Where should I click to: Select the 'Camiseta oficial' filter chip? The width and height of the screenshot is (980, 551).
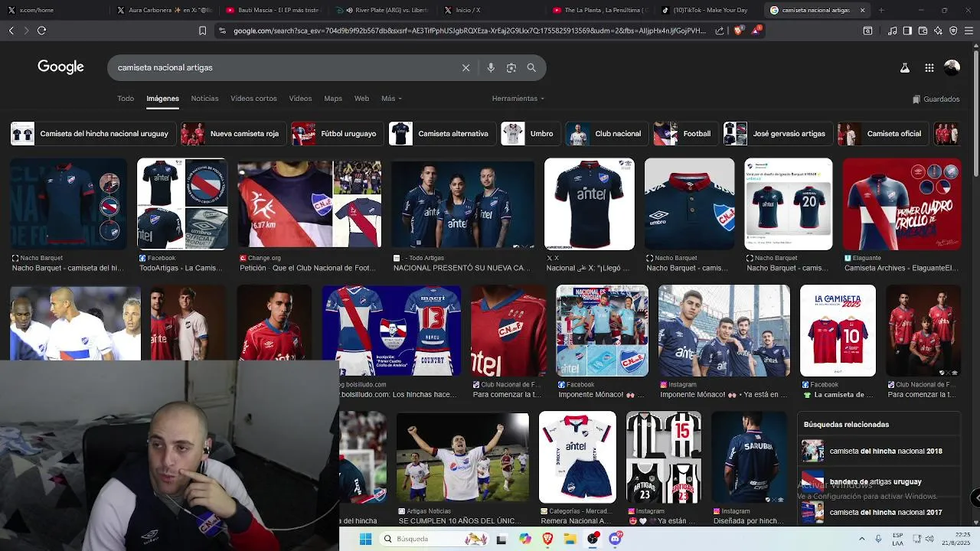pyautogui.click(x=883, y=133)
